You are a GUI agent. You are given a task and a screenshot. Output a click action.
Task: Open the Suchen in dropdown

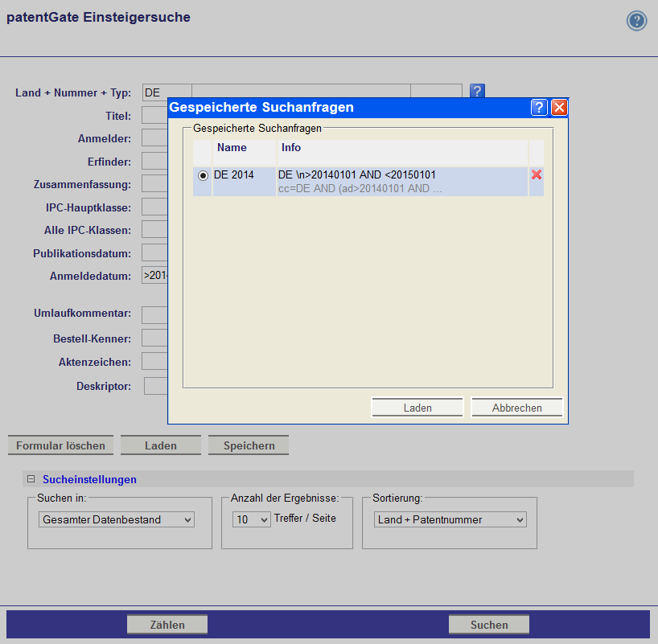click(x=117, y=519)
